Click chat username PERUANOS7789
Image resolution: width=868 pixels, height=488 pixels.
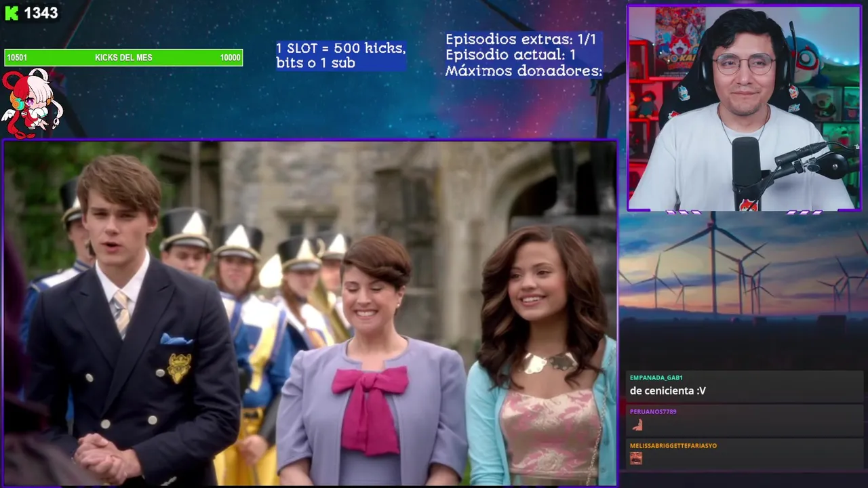tap(653, 411)
